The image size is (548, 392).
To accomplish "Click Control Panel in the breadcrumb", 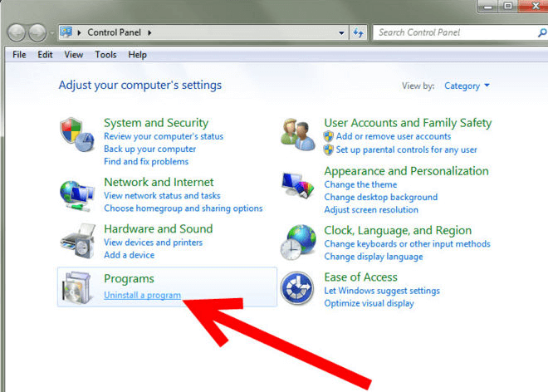I will coord(115,32).
